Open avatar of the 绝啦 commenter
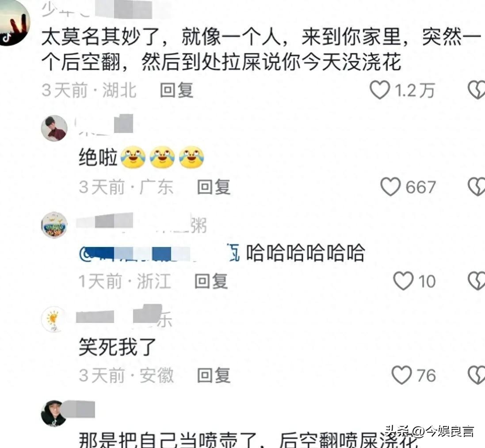 coord(54,128)
